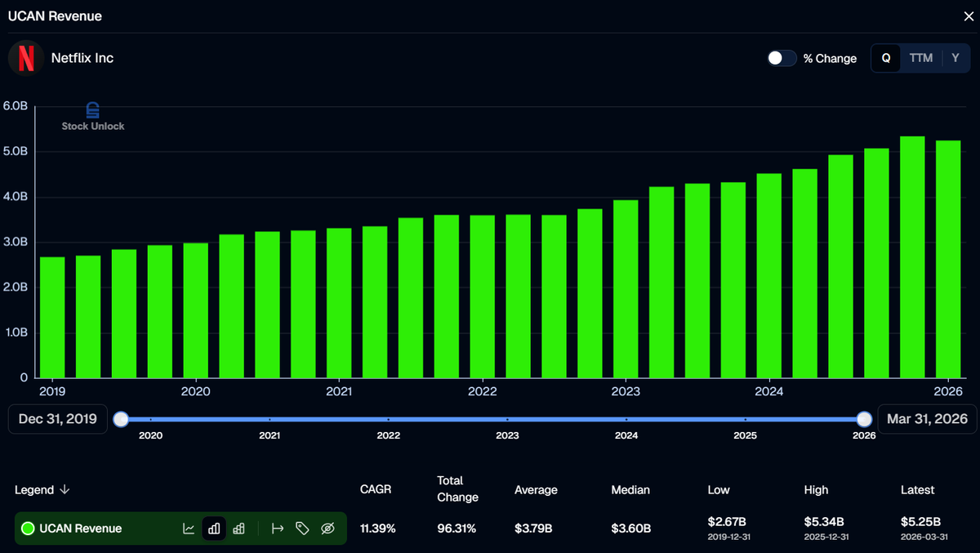Click the Latest date 2026-03-31
The width and height of the screenshot is (980, 553).
(x=925, y=537)
